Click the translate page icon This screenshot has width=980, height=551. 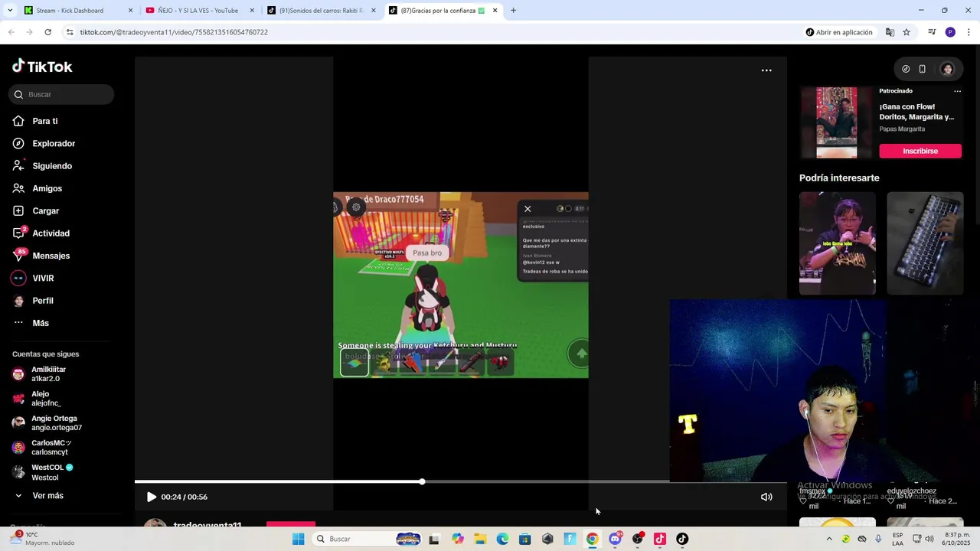[890, 32]
